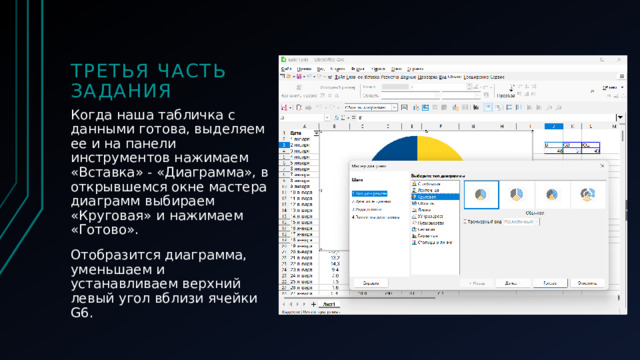The width and height of the screenshot is (640, 360).
Task: Select the column J header
Action: click(x=554, y=127)
